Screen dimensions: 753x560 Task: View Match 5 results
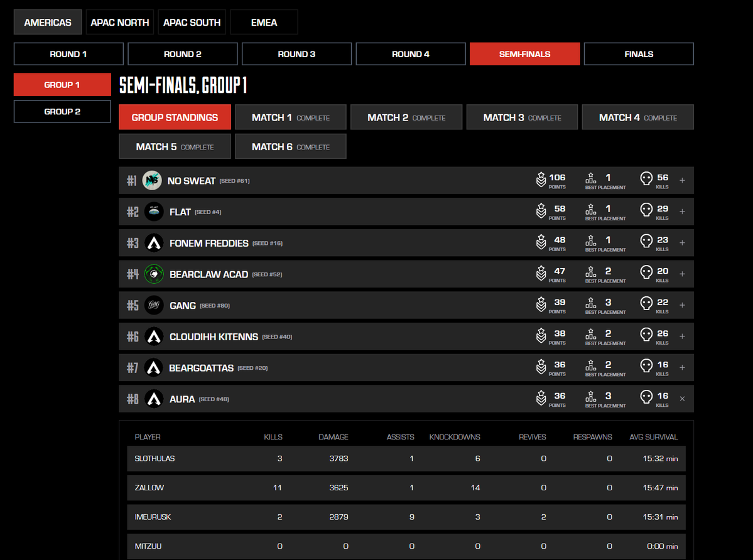pos(175,146)
